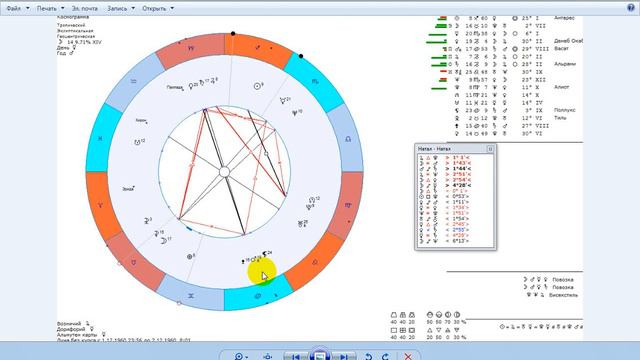Click the Gemini sign segment

(191, 296)
